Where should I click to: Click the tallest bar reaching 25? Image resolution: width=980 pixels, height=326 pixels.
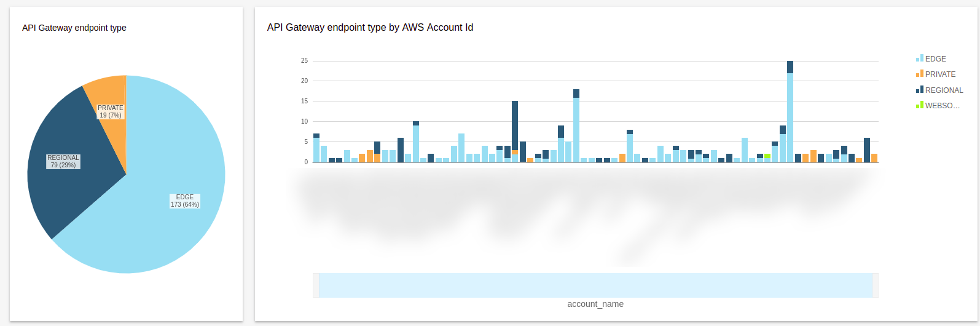(790, 111)
